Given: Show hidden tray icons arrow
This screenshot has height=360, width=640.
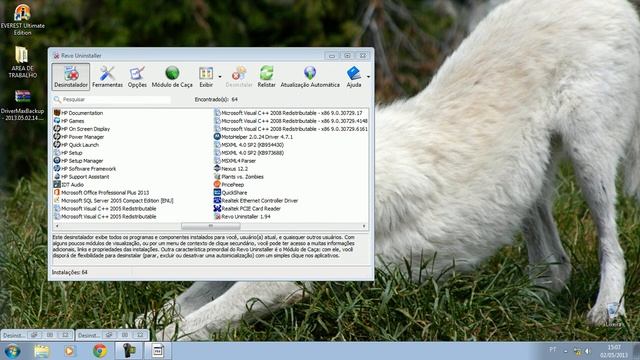Looking at the screenshot, I should tap(565, 351).
